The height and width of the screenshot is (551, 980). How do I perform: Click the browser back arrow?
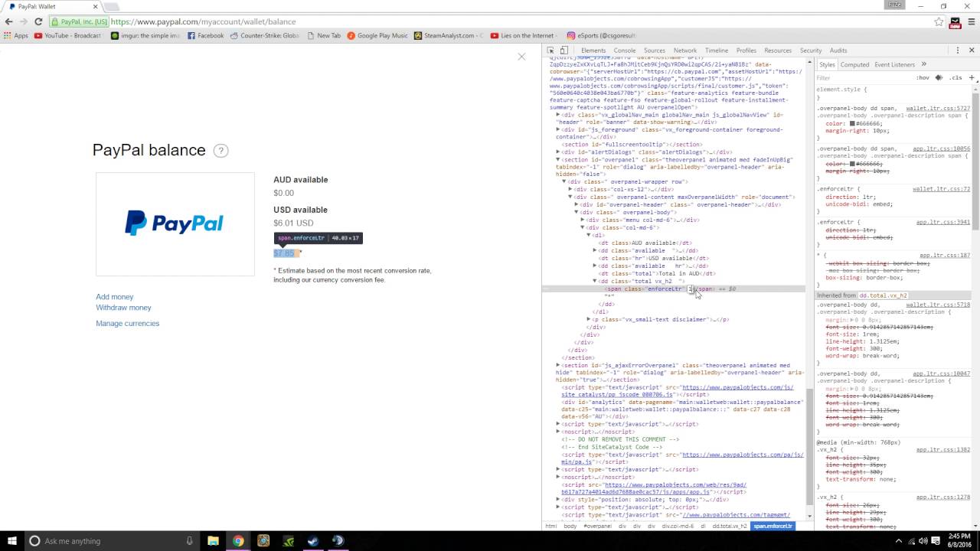pyautogui.click(x=8, y=21)
